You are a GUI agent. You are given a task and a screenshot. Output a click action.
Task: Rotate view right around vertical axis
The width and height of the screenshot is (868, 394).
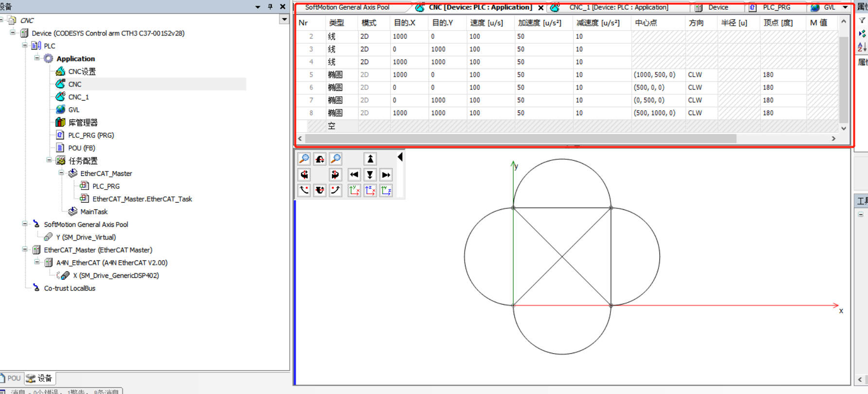[x=335, y=174]
